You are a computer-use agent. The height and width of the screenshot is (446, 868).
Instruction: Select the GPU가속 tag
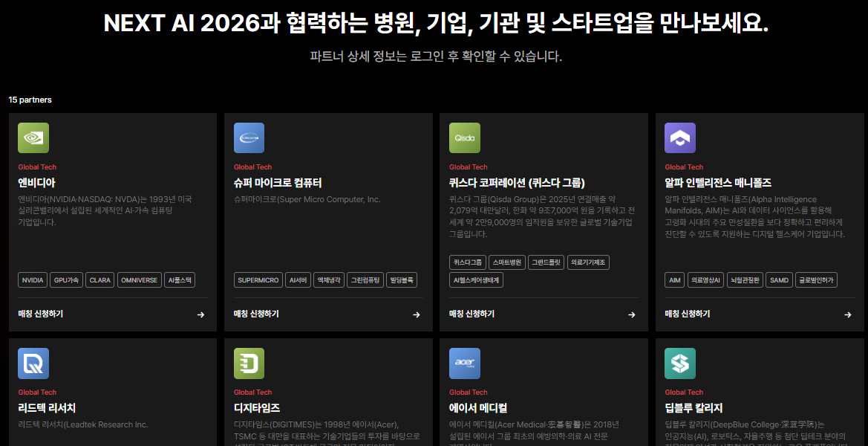pyautogui.click(x=66, y=279)
